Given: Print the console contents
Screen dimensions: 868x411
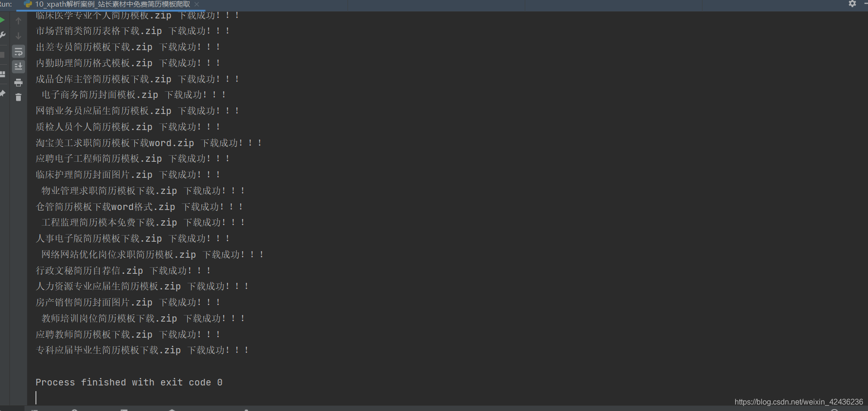Looking at the screenshot, I should click(18, 82).
